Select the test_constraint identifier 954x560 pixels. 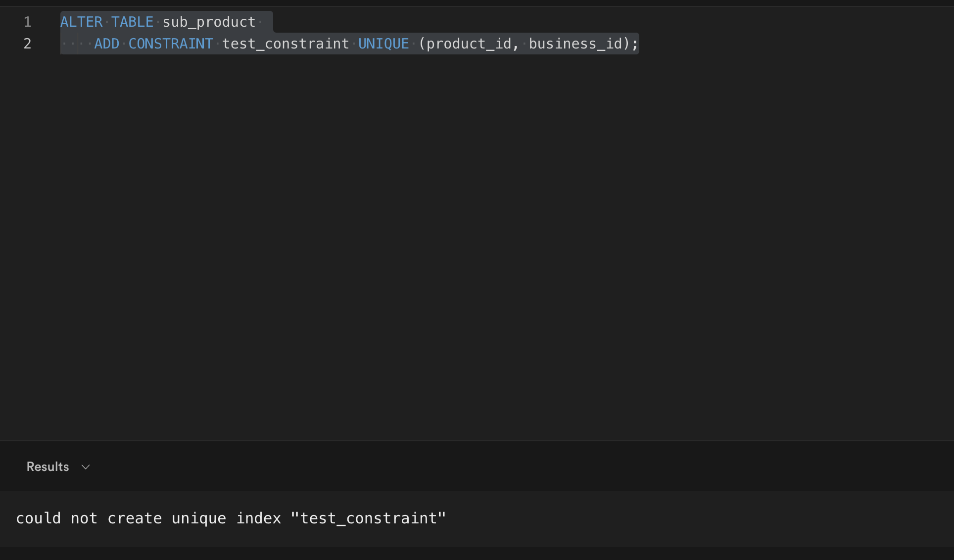pos(286,44)
